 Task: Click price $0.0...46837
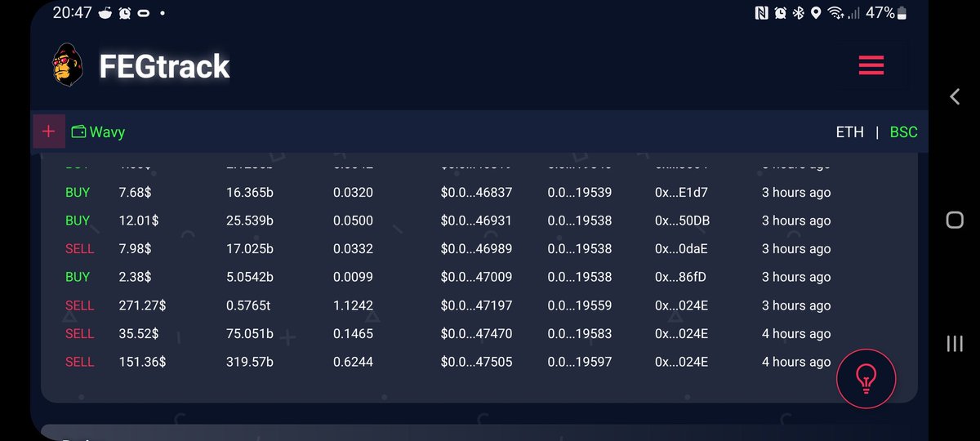[476, 193]
